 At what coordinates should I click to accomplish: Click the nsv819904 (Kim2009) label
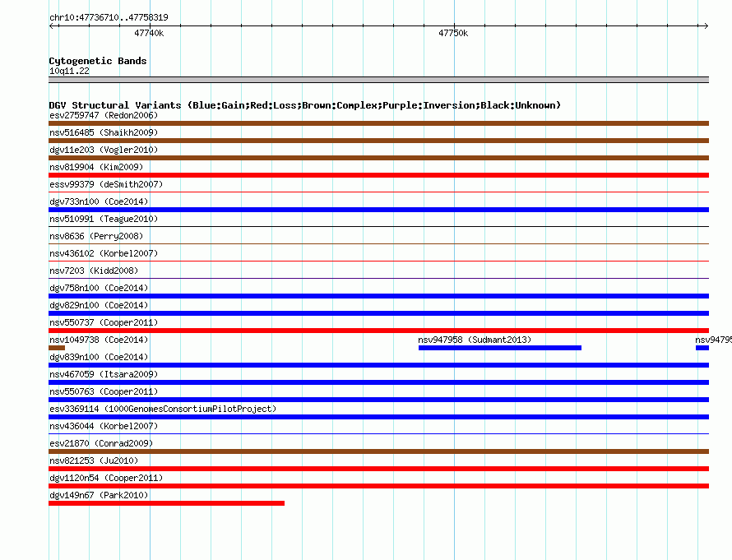96,167
